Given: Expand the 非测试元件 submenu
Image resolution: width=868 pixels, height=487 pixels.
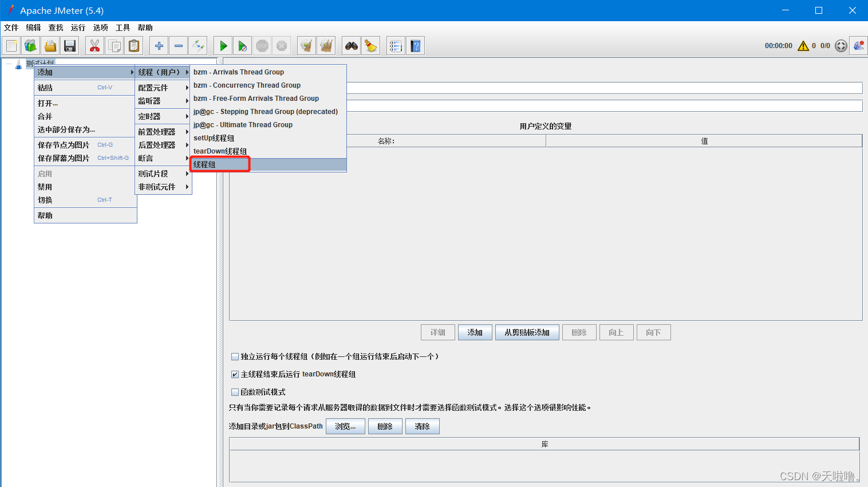Looking at the screenshot, I should pyautogui.click(x=163, y=187).
